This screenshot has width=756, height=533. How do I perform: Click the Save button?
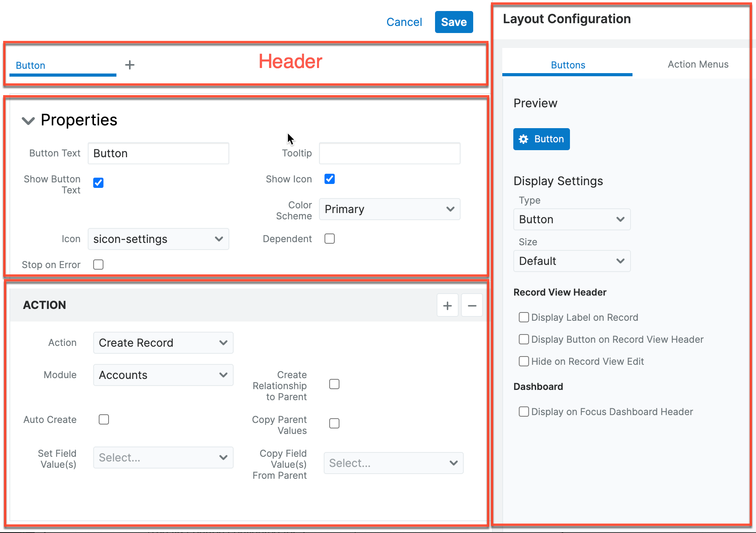(454, 22)
